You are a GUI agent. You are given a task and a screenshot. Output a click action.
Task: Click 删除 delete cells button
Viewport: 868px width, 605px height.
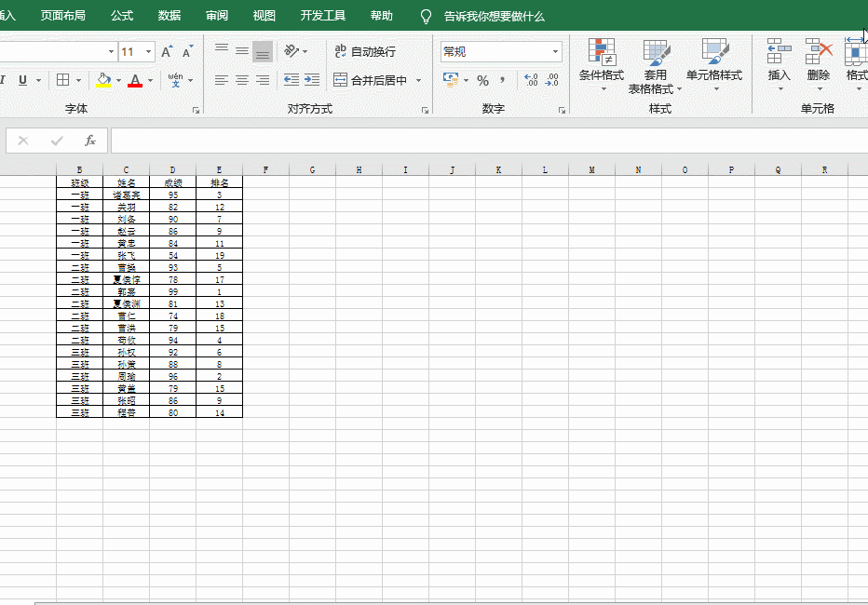[x=819, y=65]
